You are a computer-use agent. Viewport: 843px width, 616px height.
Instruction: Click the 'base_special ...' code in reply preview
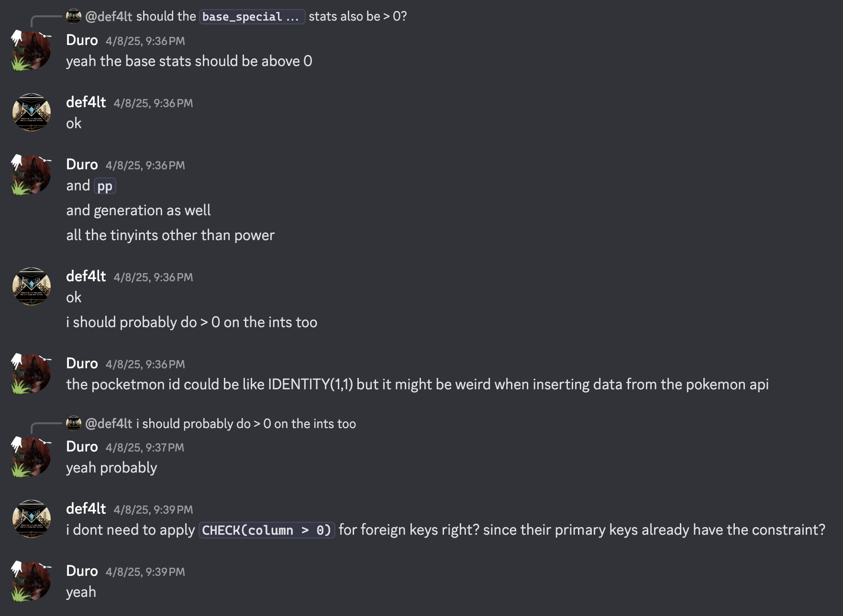pos(252,17)
